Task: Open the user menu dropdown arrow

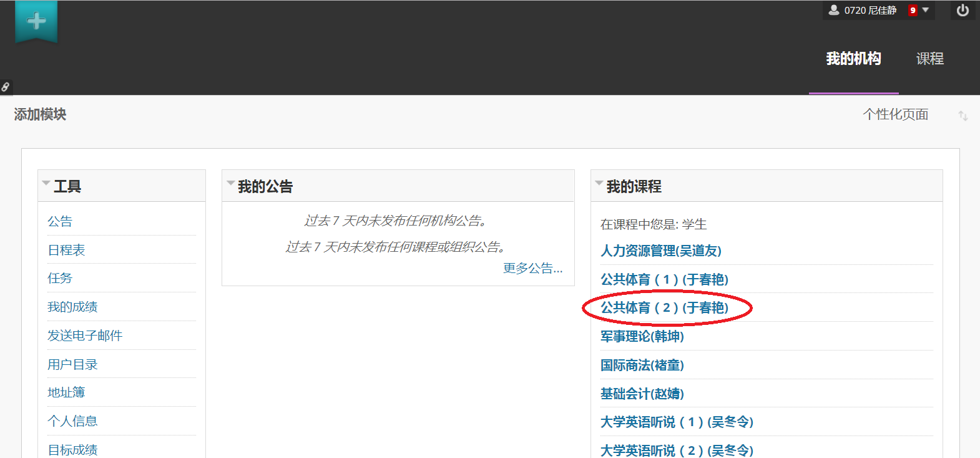Action: [x=926, y=11]
